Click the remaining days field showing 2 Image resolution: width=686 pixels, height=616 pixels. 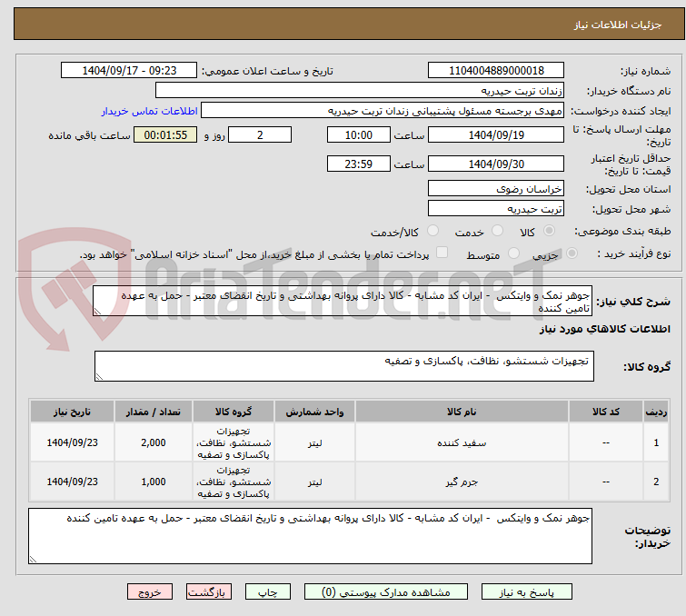tap(260, 134)
